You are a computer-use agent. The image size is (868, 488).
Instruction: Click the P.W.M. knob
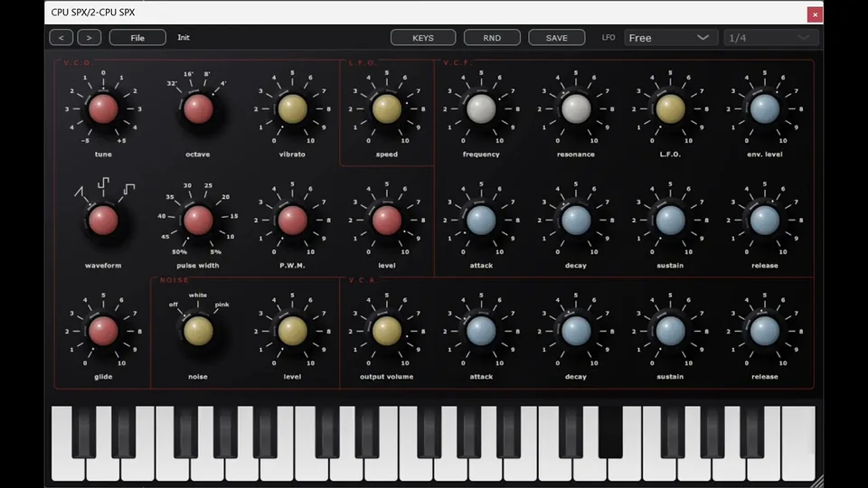tap(292, 220)
